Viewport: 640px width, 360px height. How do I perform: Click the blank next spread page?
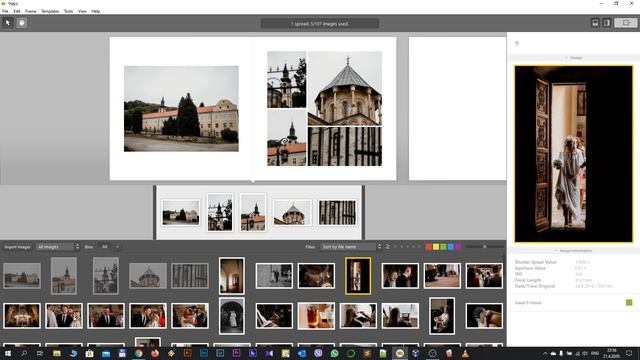tap(457, 109)
